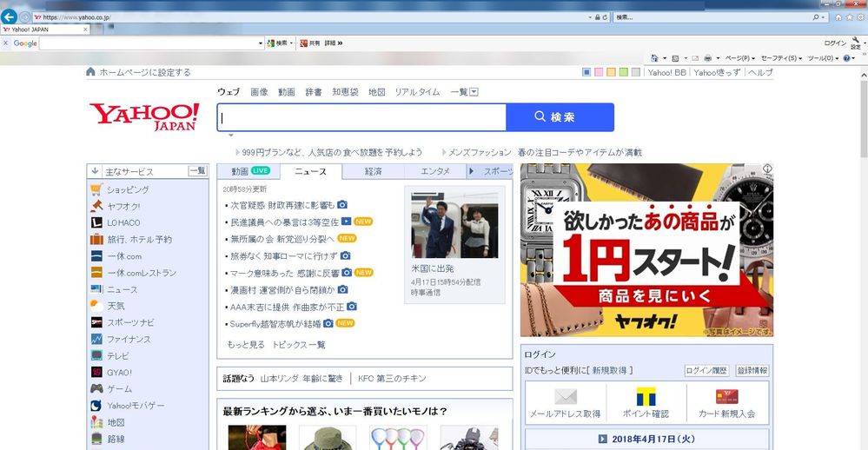868x450 pixels.
Task: Click the ad info icon on ヤフオク banner
Action: [x=767, y=169]
